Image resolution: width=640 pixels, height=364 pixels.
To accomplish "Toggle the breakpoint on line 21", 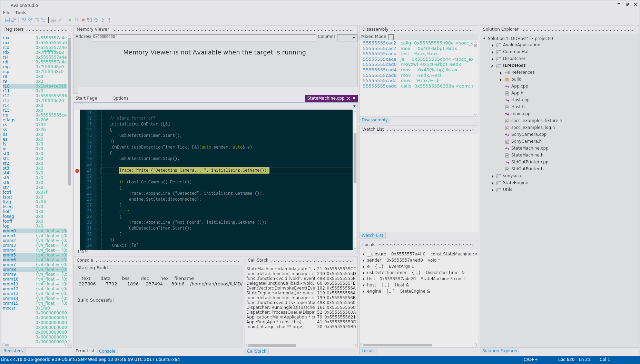I will pos(77,171).
